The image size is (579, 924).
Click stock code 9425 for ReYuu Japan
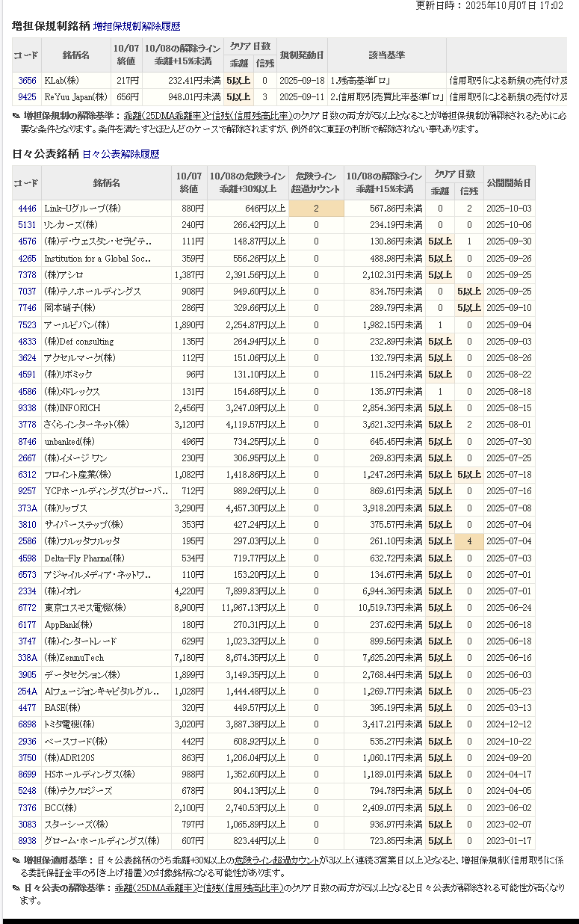pos(27,96)
